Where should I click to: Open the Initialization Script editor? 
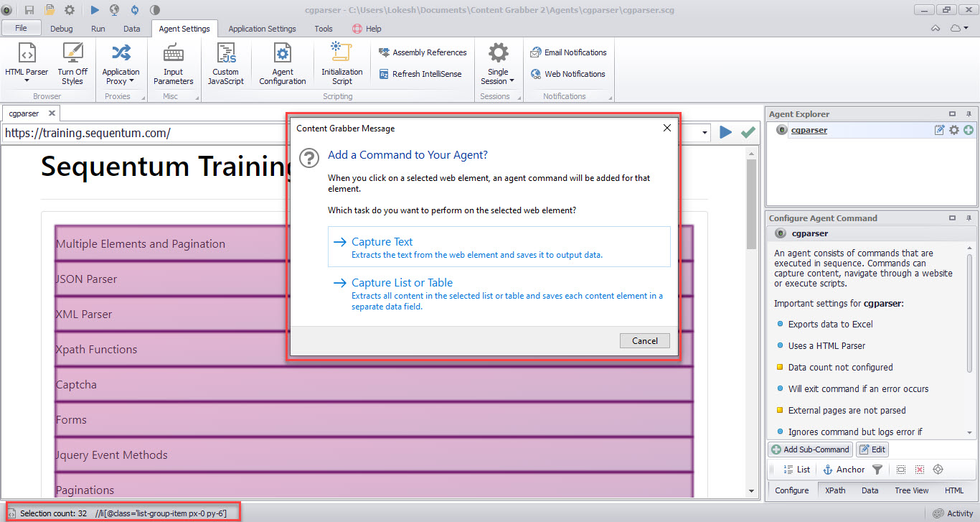click(341, 63)
